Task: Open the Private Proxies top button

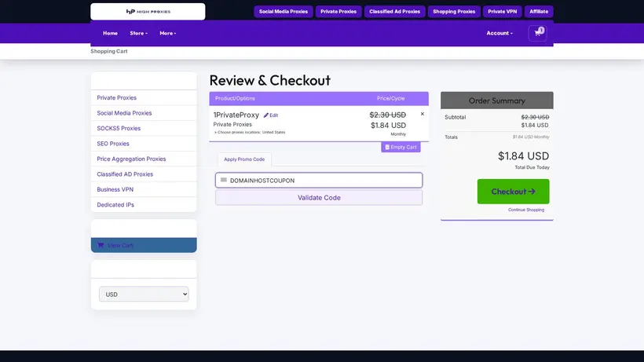Action: coord(338,12)
